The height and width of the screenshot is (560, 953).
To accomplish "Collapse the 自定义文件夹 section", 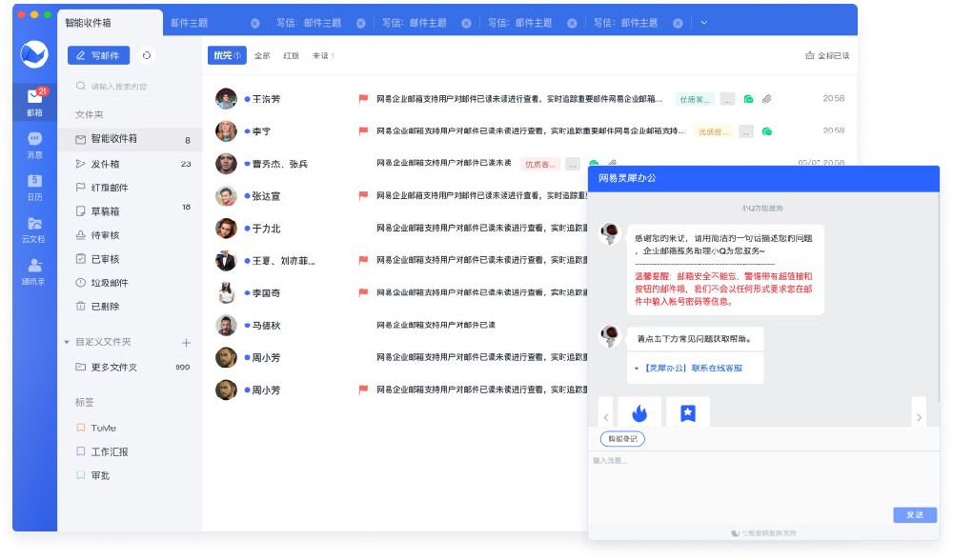I will (67, 342).
